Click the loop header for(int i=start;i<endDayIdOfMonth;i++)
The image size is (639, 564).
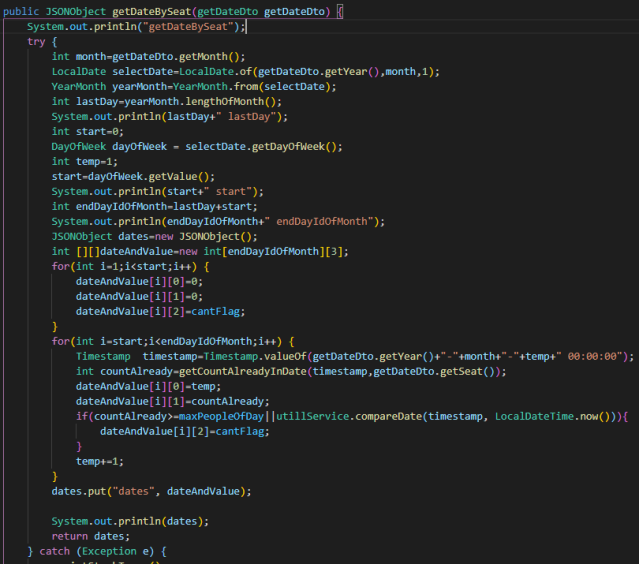pyautogui.click(x=167, y=341)
